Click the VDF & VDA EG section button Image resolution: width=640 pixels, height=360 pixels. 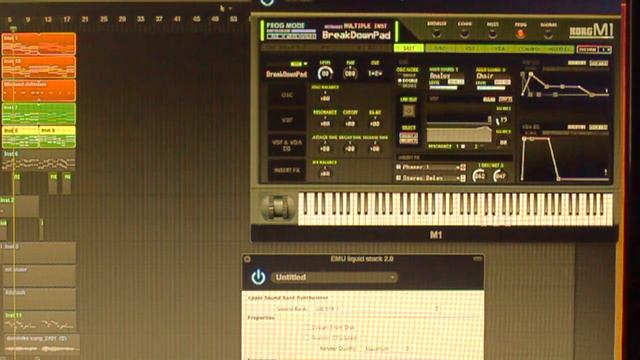(287, 145)
